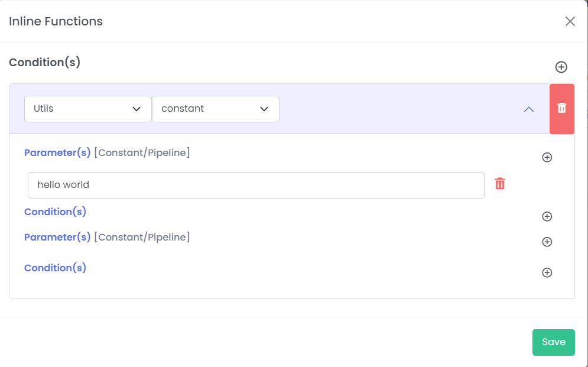Delete the Utils constant condition block
The image size is (588, 367).
(x=562, y=109)
